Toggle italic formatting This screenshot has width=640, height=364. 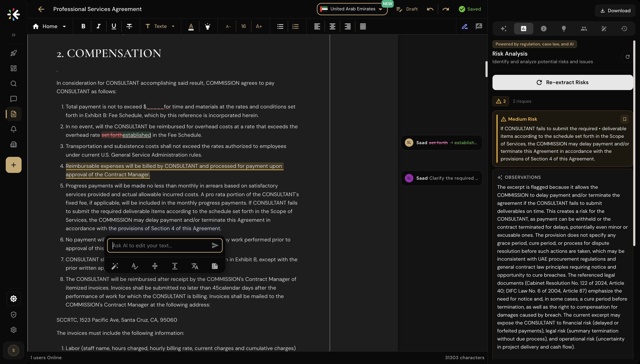pos(98,26)
